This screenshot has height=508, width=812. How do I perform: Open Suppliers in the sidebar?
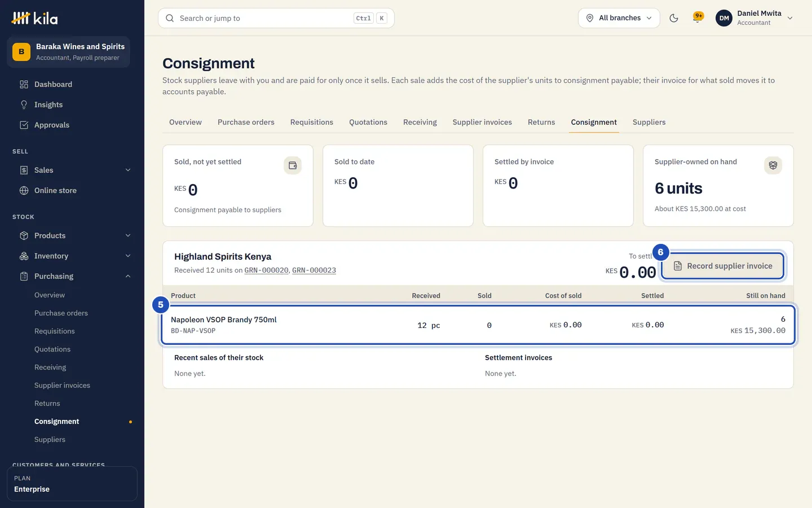click(50, 439)
